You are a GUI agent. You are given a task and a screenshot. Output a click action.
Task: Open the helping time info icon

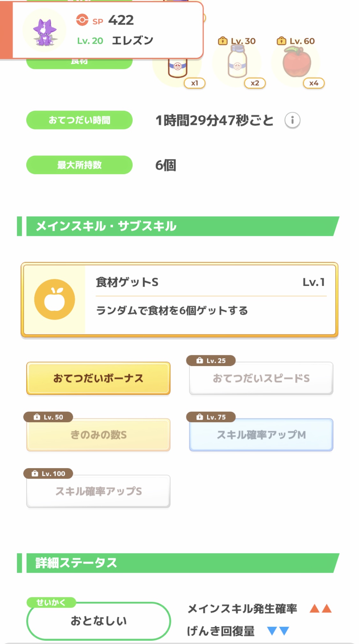pyautogui.click(x=292, y=120)
